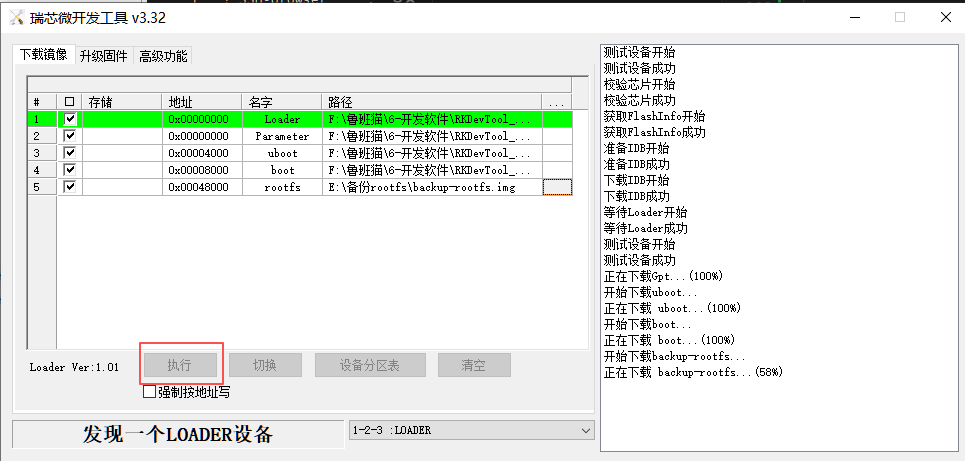This screenshot has height=461, width=965.
Task: Open the 1-2-3 :LOADER device dropdown
Action: click(471, 430)
